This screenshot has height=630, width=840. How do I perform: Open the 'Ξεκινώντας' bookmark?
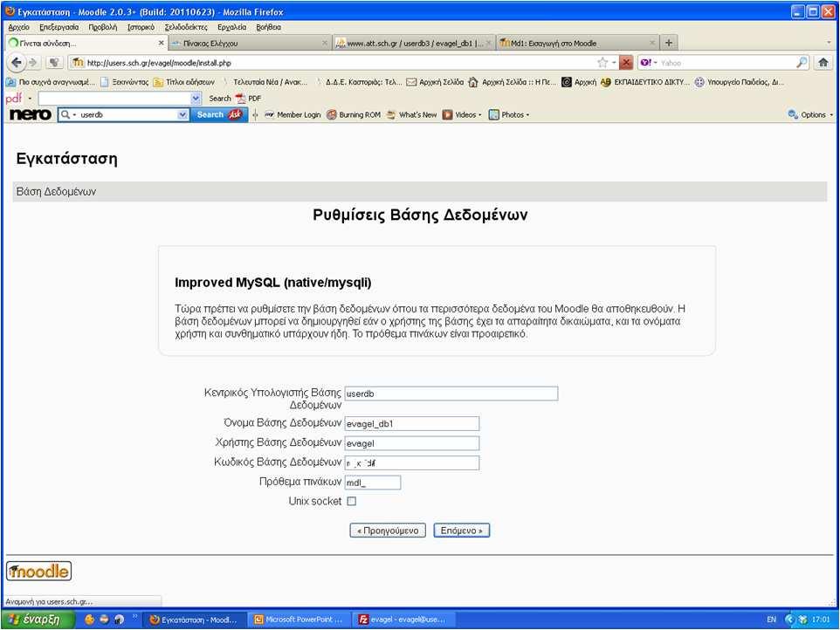125,82
